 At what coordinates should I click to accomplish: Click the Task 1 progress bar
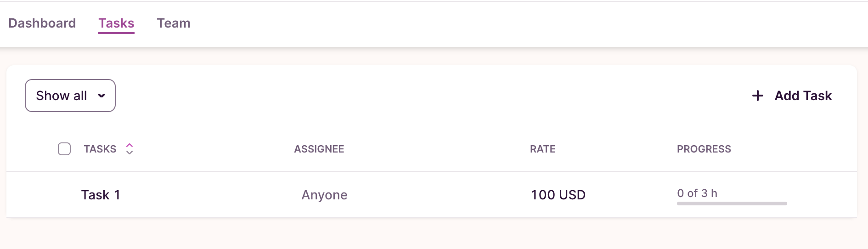pyautogui.click(x=732, y=203)
